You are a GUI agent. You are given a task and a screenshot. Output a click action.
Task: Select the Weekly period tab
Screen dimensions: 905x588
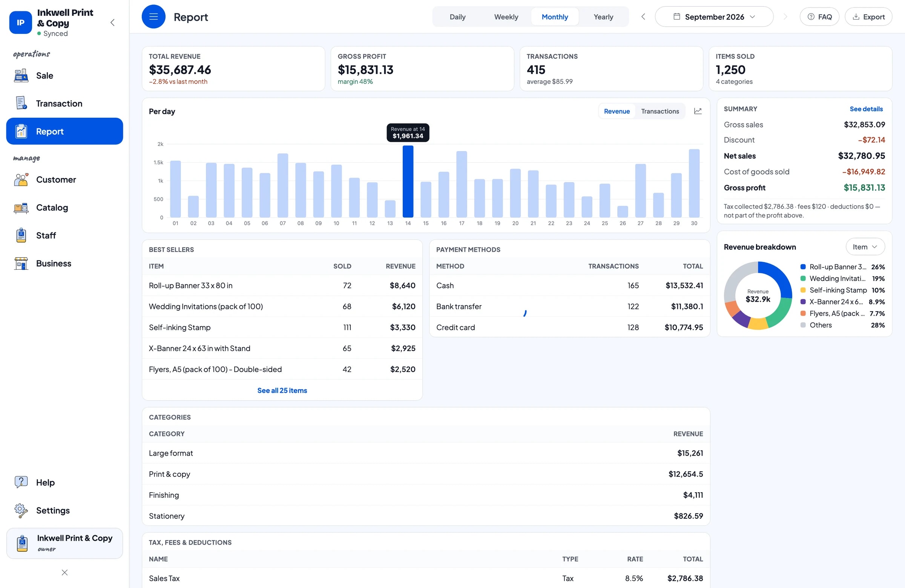point(506,17)
